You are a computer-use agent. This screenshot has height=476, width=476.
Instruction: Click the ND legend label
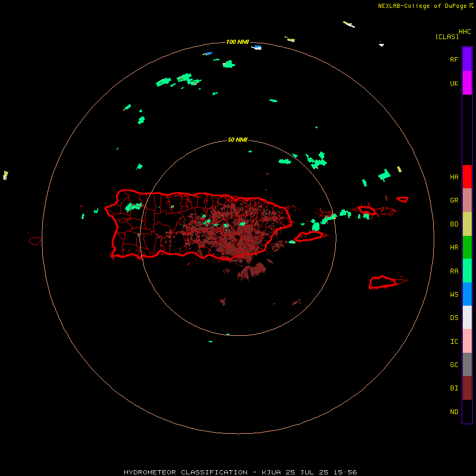point(454,412)
